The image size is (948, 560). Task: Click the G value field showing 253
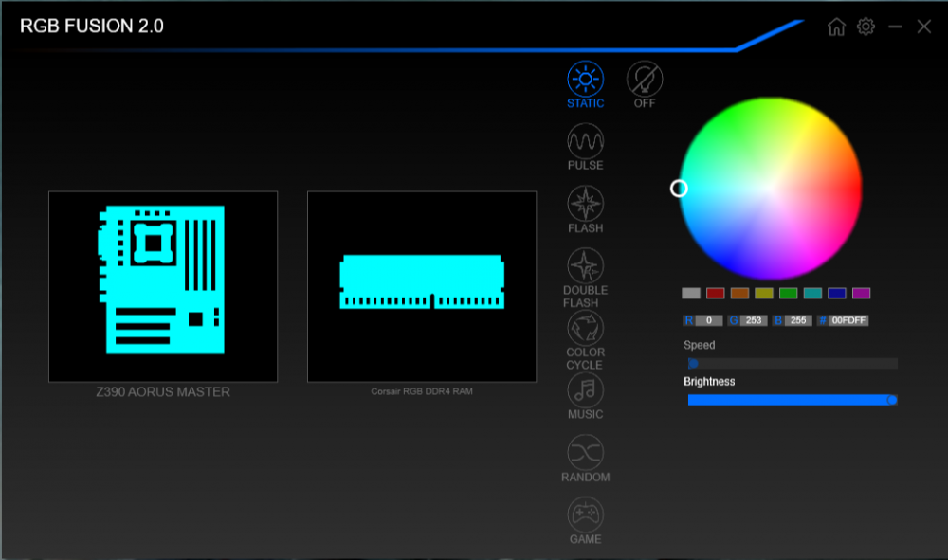754,320
